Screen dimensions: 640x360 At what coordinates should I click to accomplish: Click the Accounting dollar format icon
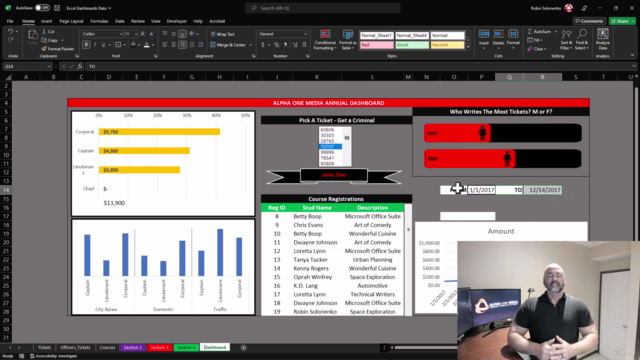(262, 45)
